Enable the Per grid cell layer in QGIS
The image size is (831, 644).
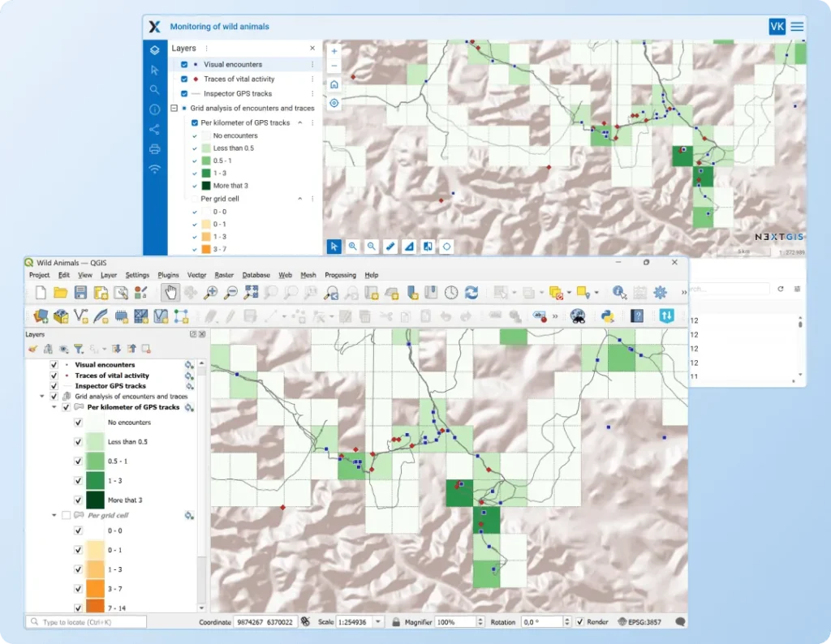pyautogui.click(x=66, y=515)
